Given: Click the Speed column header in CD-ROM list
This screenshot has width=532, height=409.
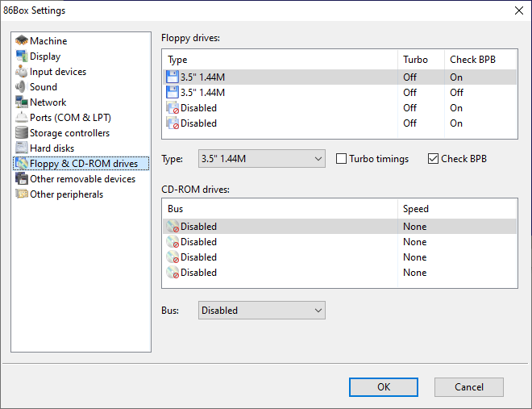Looking at the screenshot, I should (414, 208).
